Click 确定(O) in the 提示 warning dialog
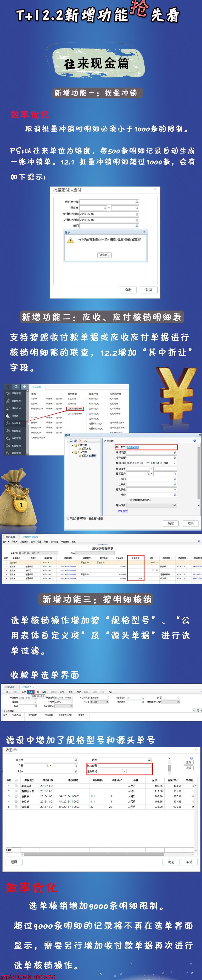 104,255
